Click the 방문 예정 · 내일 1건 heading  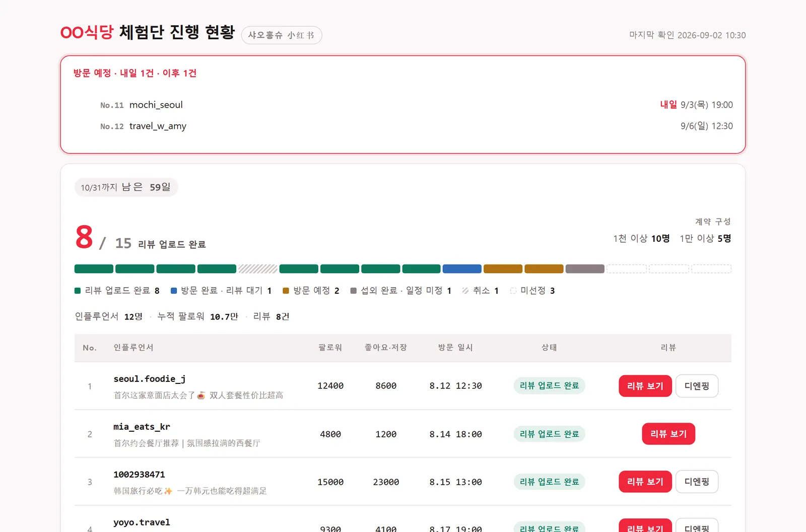pos(135,73)
